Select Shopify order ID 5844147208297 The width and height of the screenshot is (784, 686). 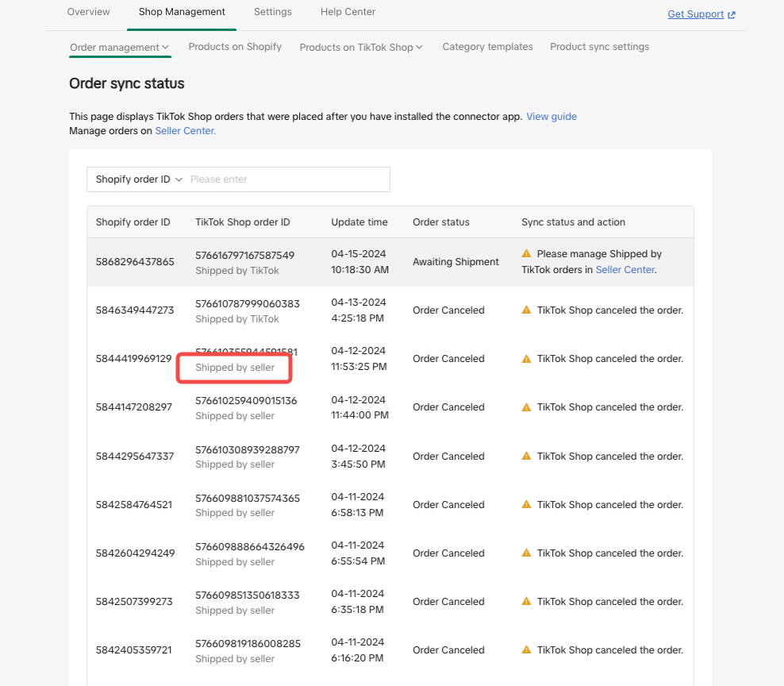tap(133, 407)
